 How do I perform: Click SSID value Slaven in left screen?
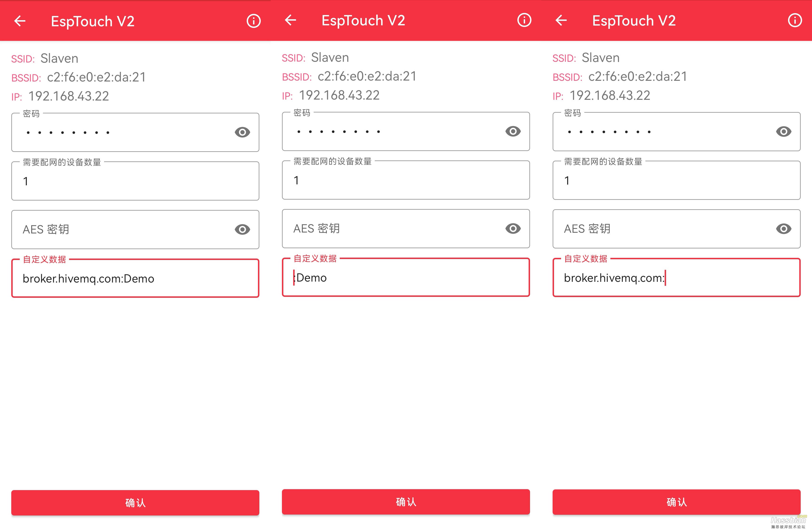click(x=59, y=58)
